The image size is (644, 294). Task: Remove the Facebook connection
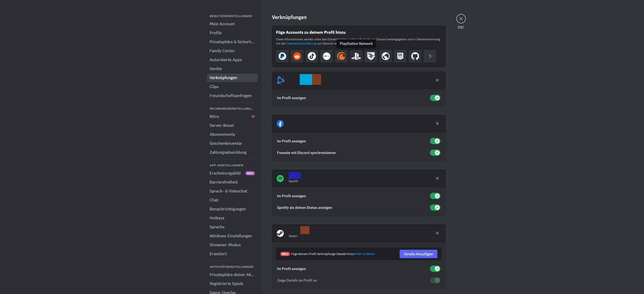click(437, 123)
